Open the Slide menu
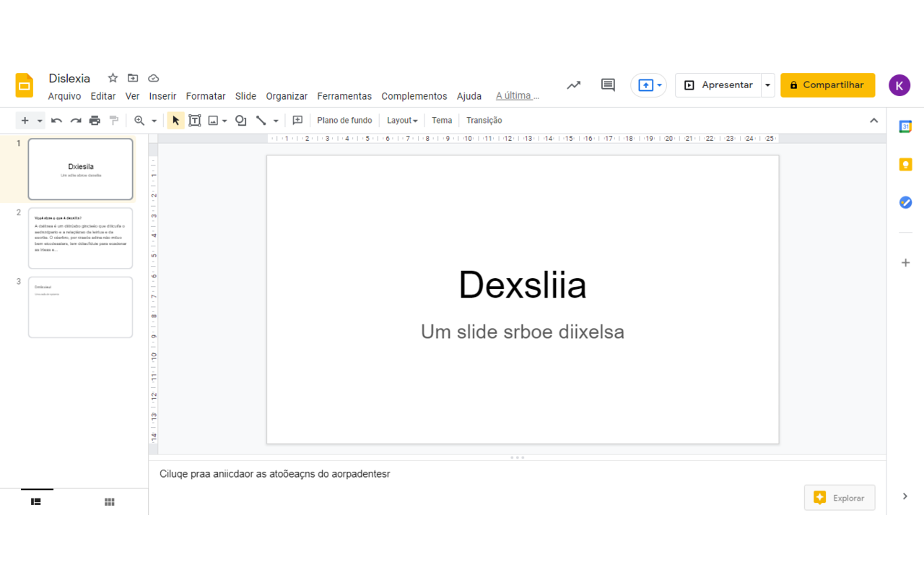924x578 pixels. [245, 96]
